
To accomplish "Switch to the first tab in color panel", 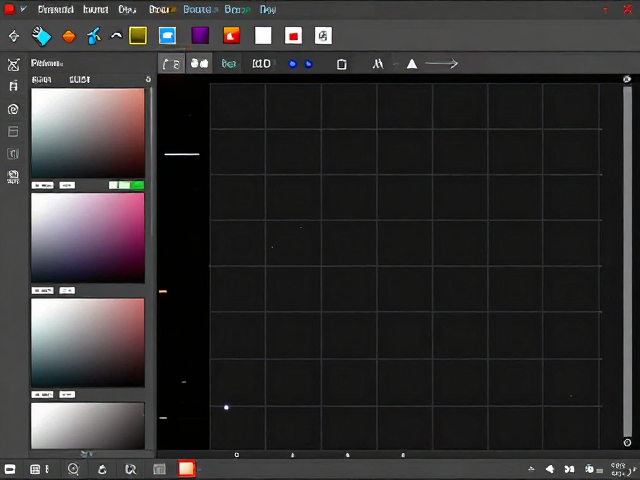I will (42, 80).
